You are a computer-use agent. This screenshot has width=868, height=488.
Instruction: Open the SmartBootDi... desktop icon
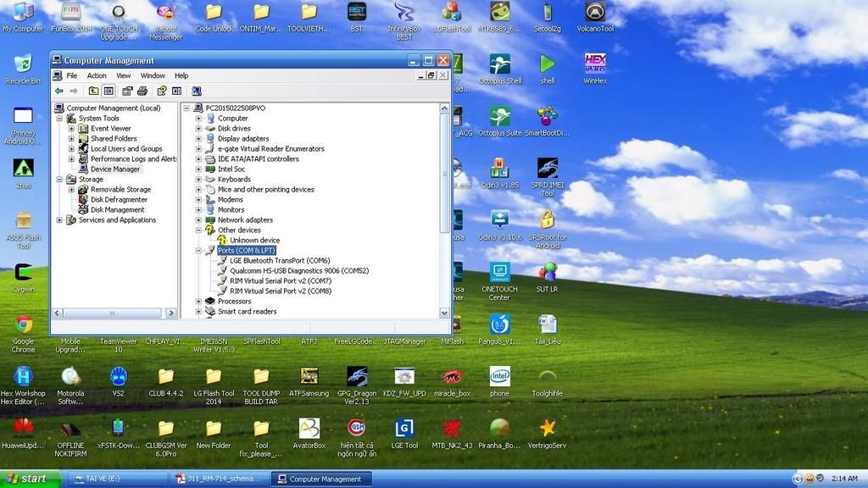tap(547, 121)
